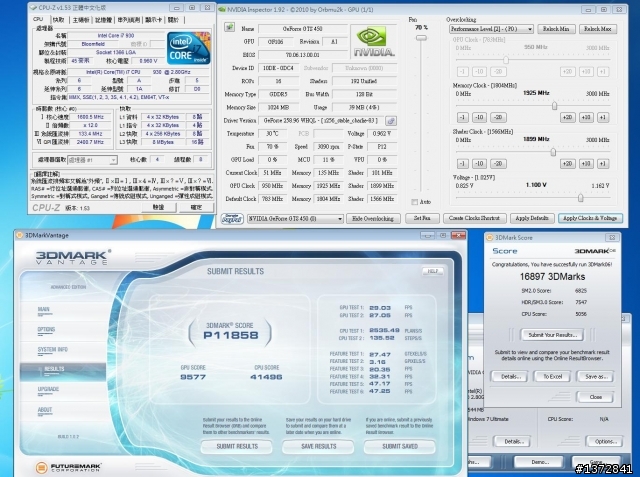Click the SAVE RESULTS button
640x477 pixels.
point(318,446)
